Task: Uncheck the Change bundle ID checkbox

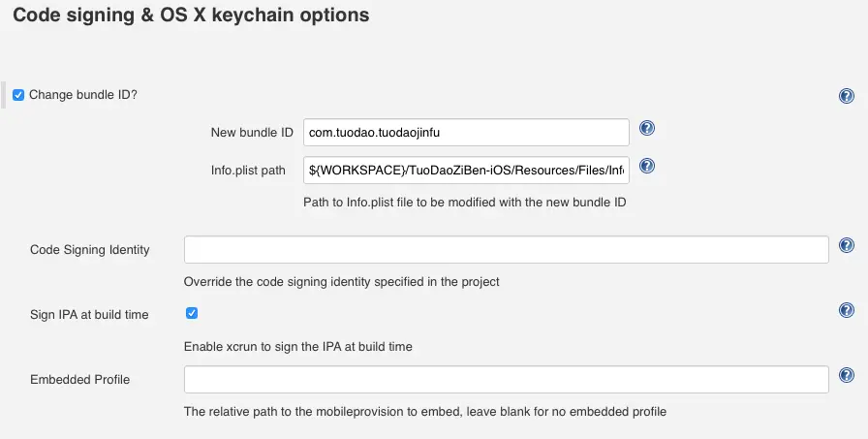Action: (18, 95)
